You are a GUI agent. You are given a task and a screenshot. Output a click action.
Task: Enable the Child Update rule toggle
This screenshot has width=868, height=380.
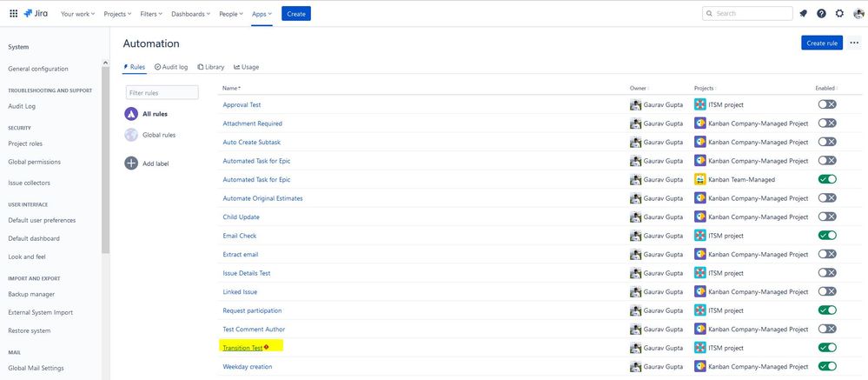(x=827, y=217)
